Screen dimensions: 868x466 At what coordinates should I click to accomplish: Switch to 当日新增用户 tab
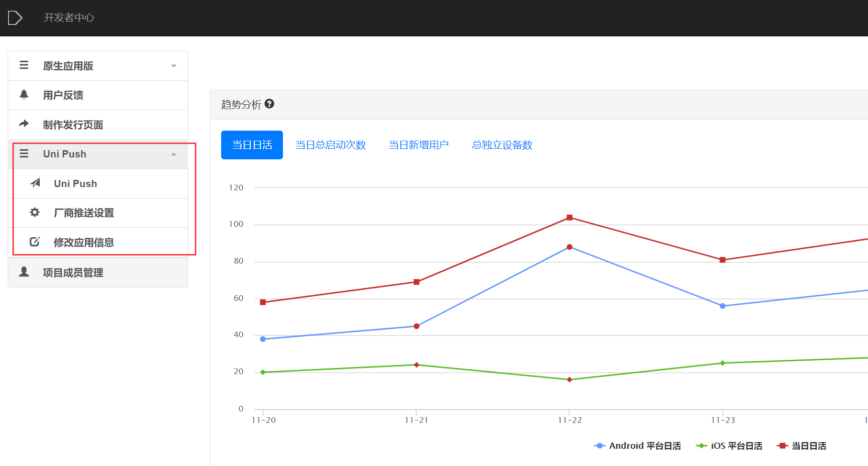tap(418, 145)
